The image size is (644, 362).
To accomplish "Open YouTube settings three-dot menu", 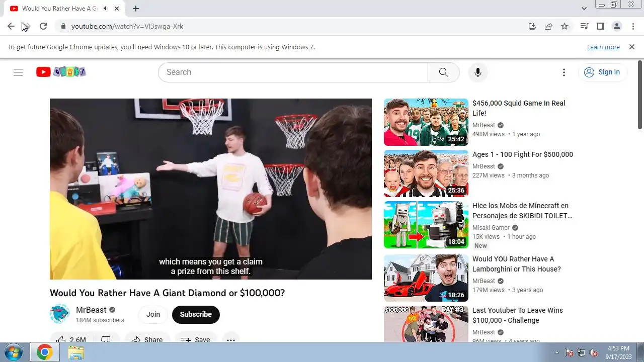I will [x=564, y=72].
